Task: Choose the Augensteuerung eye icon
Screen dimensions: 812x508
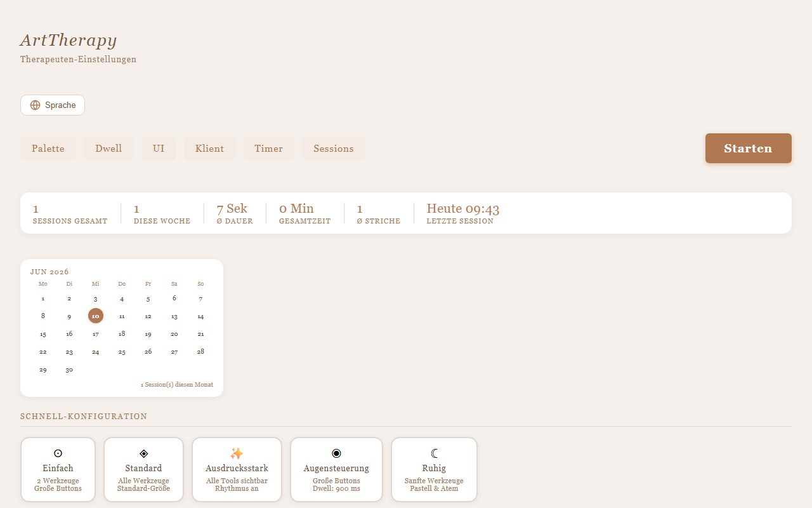Action: click(336, 453)
